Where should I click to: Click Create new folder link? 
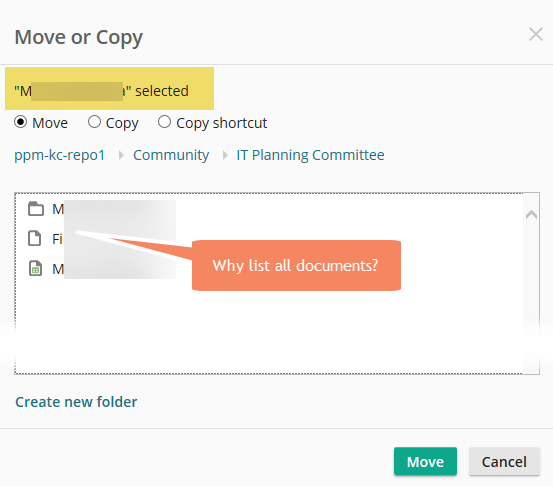click(x=76, y=402)
